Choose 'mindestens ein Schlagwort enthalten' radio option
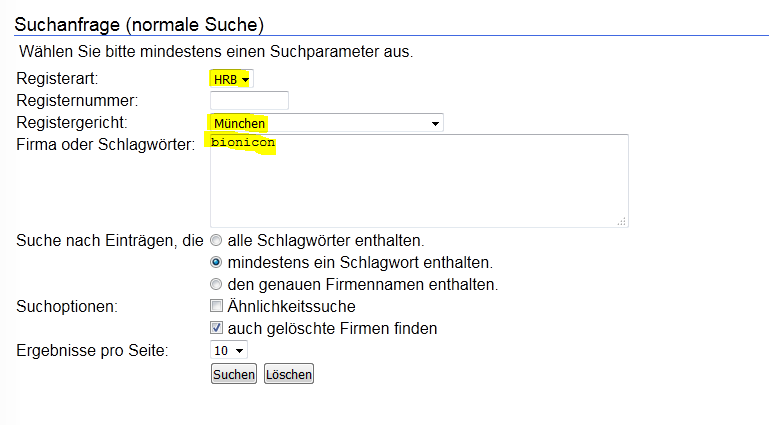This screenshot has height=425, width=769. [216, 263]
